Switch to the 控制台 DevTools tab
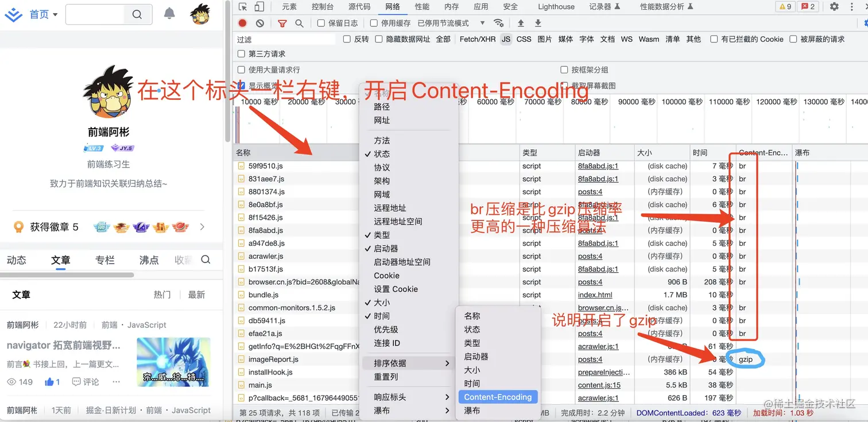The height and width of the screenshot is (422, 868). pyautogui.click(x=322, y=7)
